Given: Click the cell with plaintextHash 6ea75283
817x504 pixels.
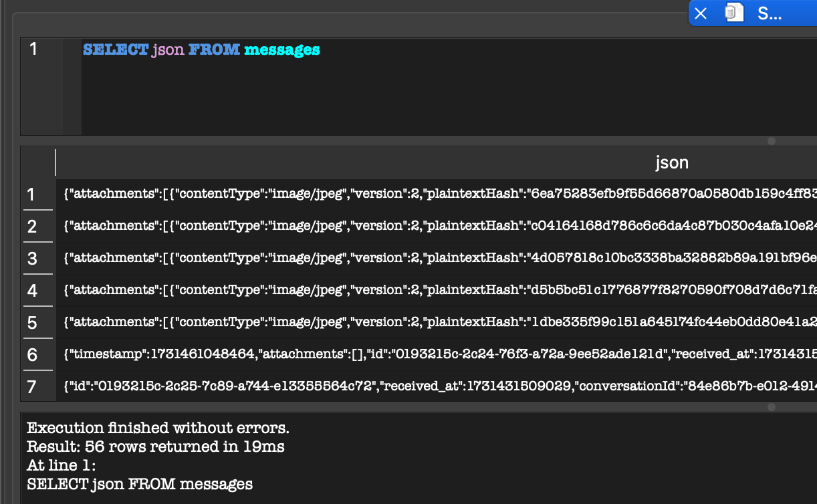Looking at the screenshot, I should point(435,195).
